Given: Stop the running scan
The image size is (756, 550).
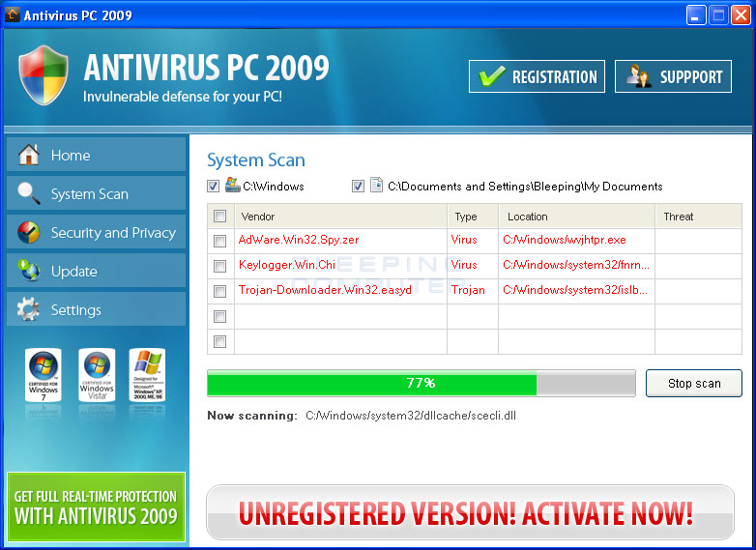Looking at the screenshot, I should point(694,383).
